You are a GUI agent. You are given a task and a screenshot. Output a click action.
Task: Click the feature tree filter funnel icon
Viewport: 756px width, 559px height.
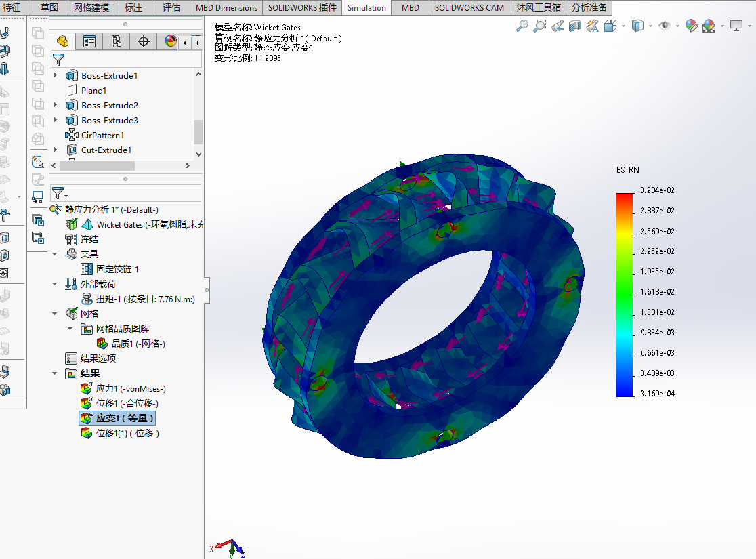click(x=58, y=60)
